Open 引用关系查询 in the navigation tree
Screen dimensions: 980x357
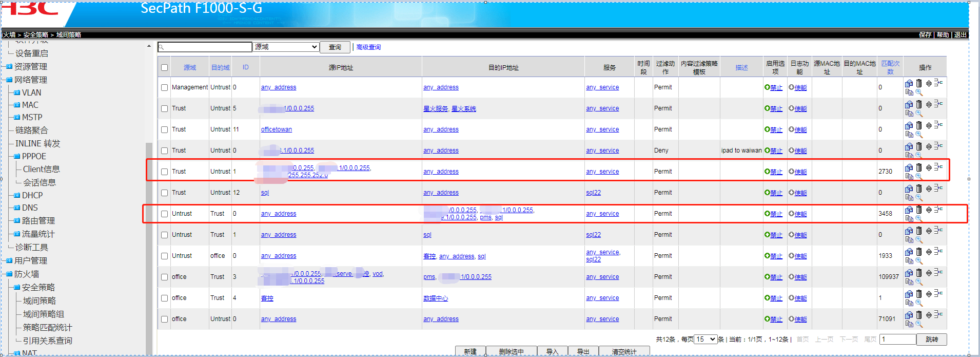tap(48, 341)
